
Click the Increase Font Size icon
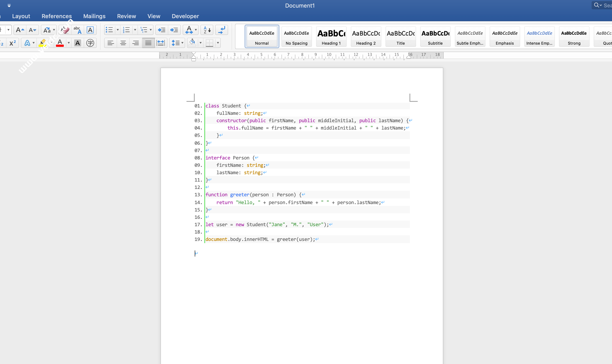pyautogui.click(x=20, y=30)
